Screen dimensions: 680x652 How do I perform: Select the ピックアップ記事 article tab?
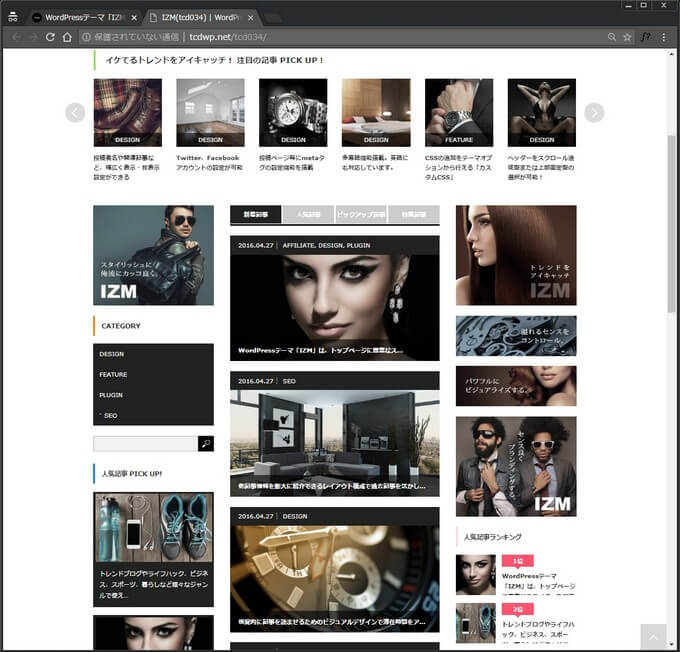coord(360,214)
